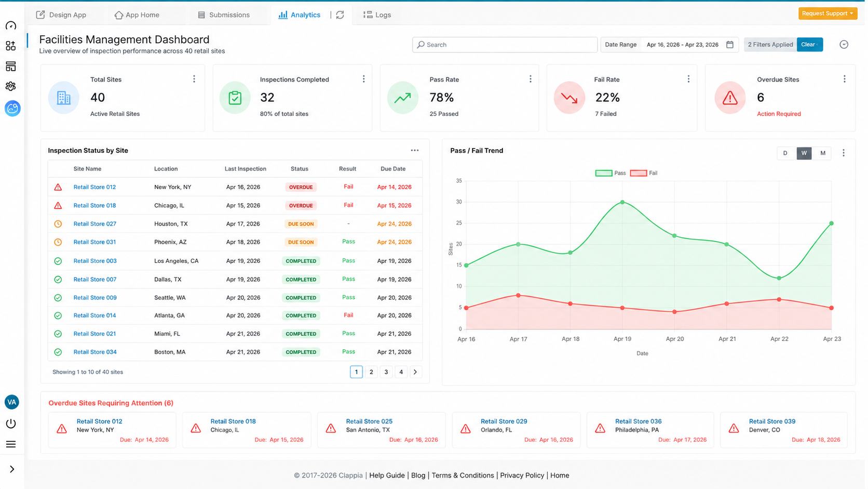Select the Analytics tab
The width and height of the screenshot is (868, 489).
pyautogui.click(x=299, y=15)
